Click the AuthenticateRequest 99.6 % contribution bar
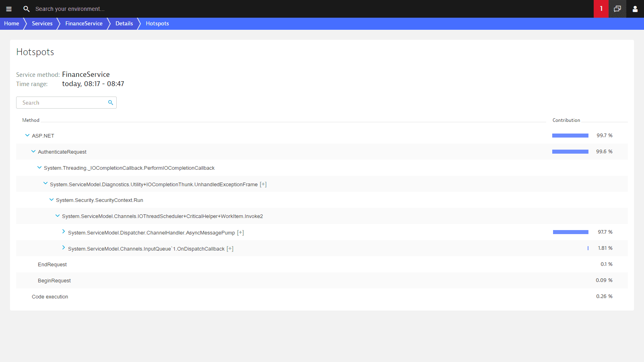This screenshot has height=362, width=644. coord(570,152)
